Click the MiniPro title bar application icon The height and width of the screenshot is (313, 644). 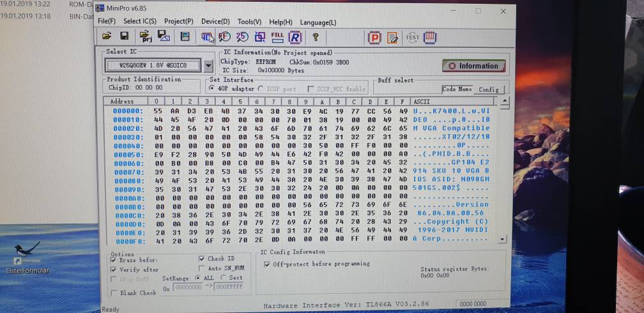pos(100,8)
